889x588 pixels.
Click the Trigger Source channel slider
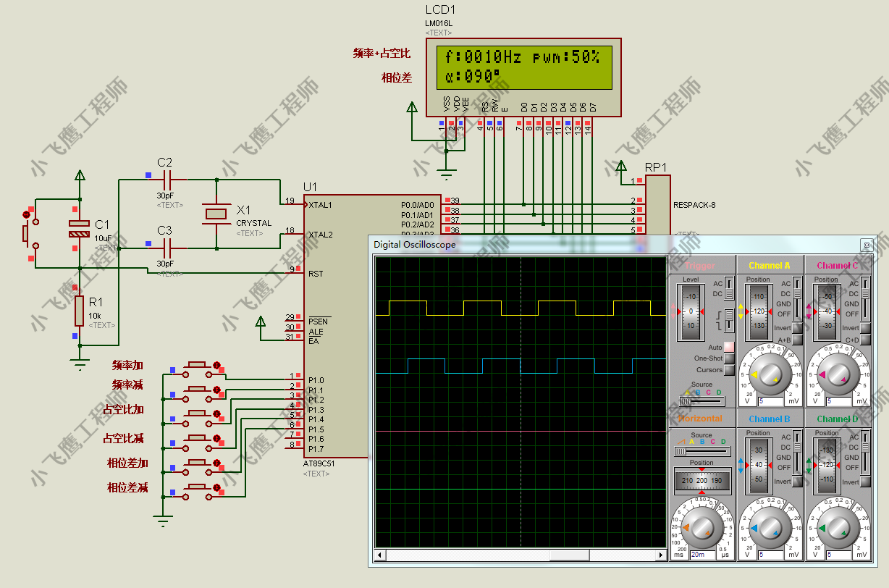(701, 400)
